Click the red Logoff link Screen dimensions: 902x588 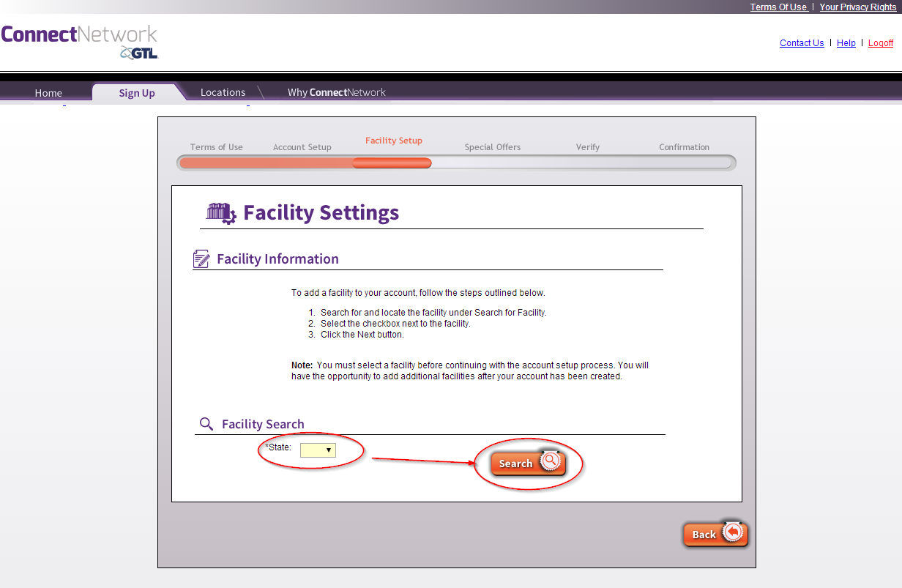(x=881, y=43)
